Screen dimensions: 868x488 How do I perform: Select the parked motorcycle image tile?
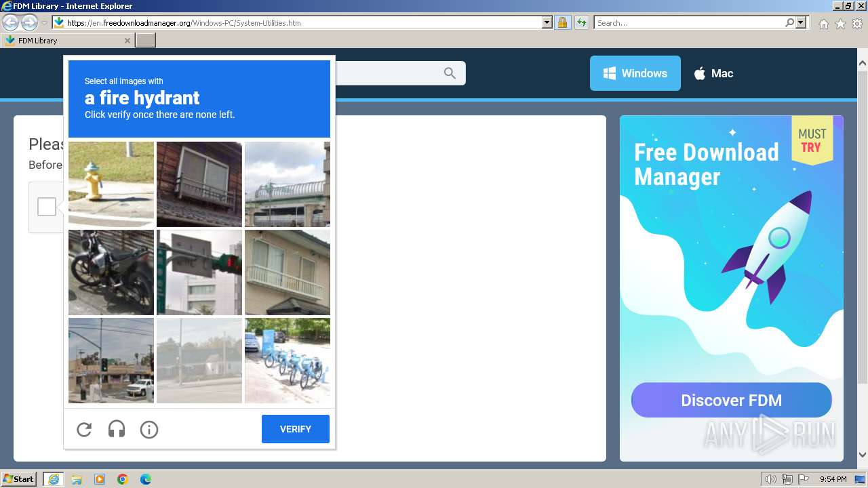pos(111,272)
